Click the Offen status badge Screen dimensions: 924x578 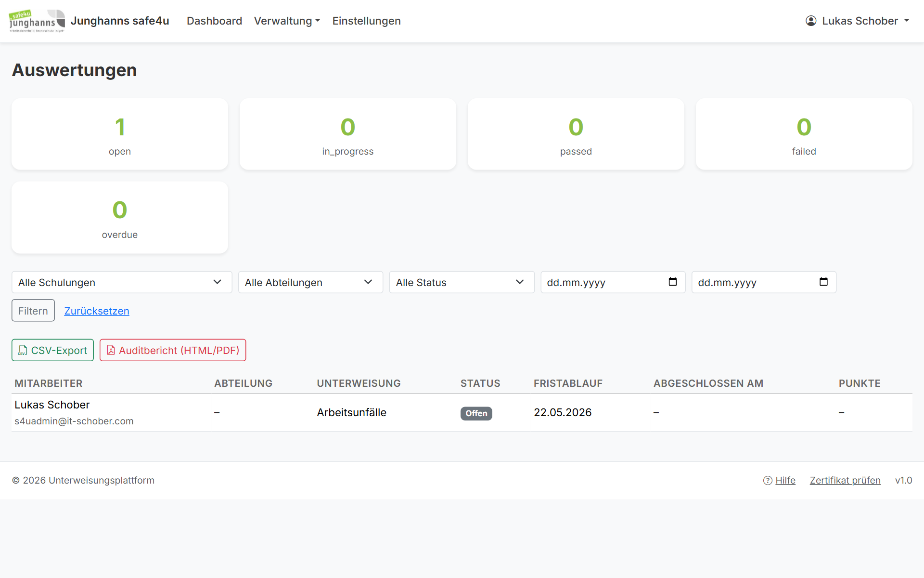pos(476,413)
